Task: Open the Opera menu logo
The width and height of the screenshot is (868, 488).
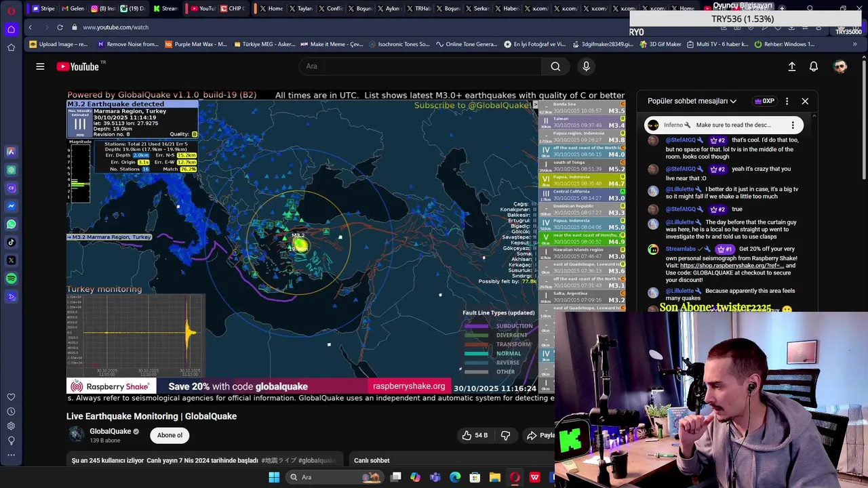Action: [11, 11]
